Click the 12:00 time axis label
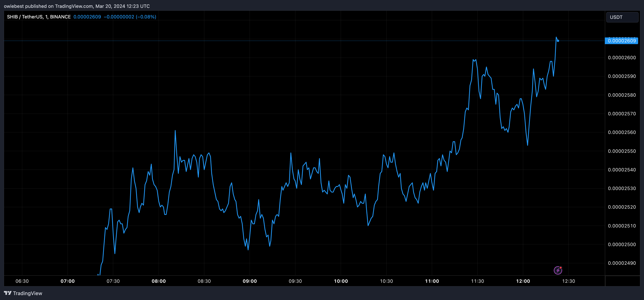Image resolution: width=644 pixels, height=300 pixels. [523, 281]
